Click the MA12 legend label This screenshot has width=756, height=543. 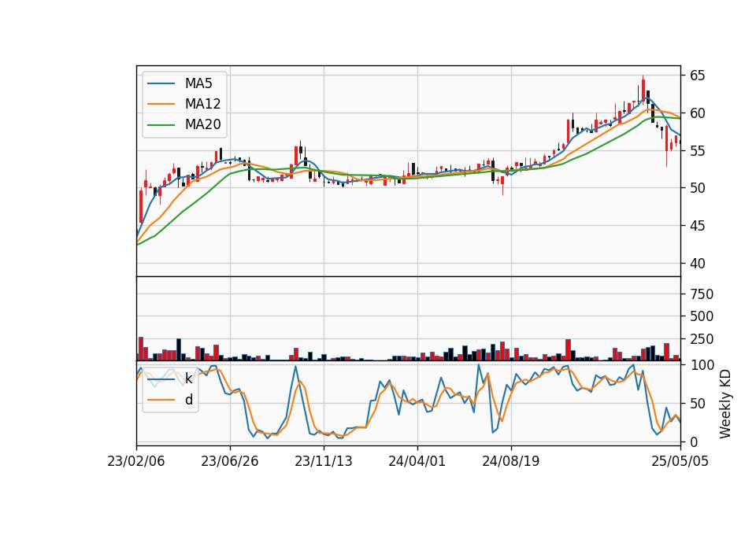[x=202, y=104]
